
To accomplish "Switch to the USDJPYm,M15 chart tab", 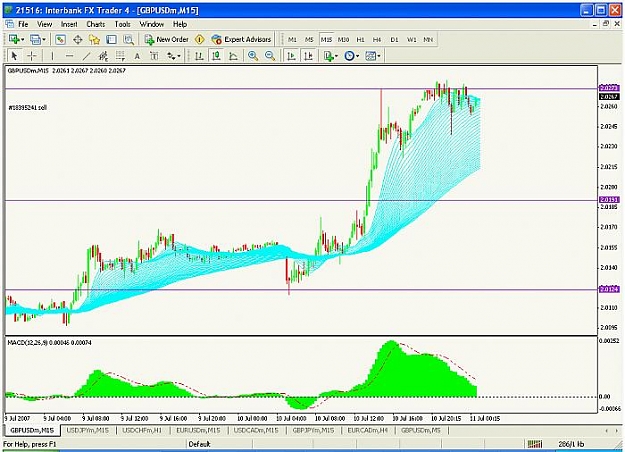I will coord(88,430).
